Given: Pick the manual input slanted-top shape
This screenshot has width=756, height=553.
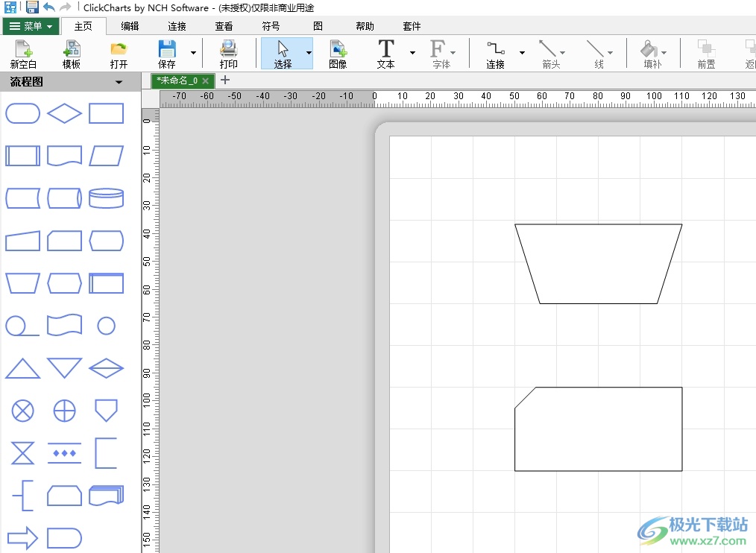Looking at the screenshot, I should point(22,241).
